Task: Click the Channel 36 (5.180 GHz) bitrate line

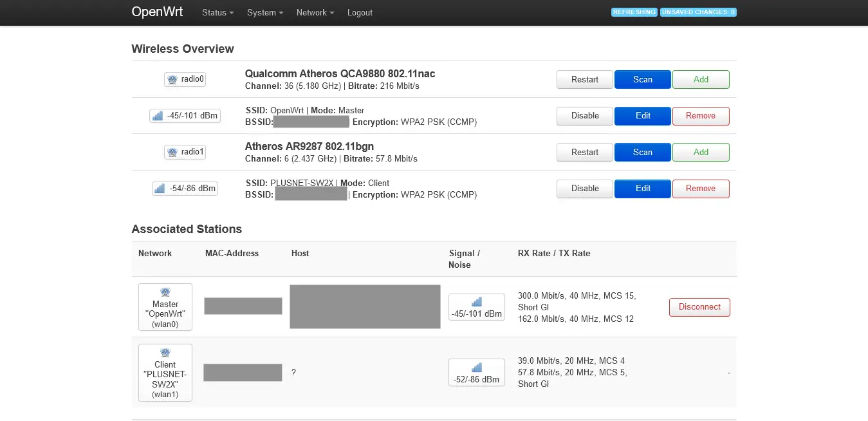Action: coord(333,86)
